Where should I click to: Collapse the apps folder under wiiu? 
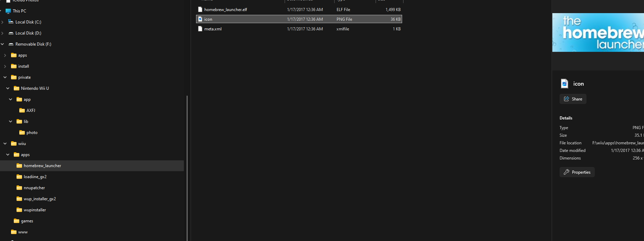coord(8,155)
